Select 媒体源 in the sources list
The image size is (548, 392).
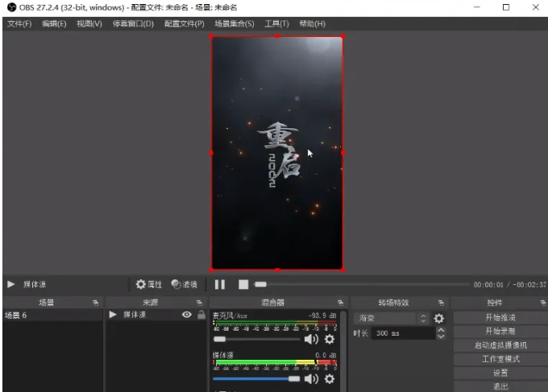tap(135, 315)
